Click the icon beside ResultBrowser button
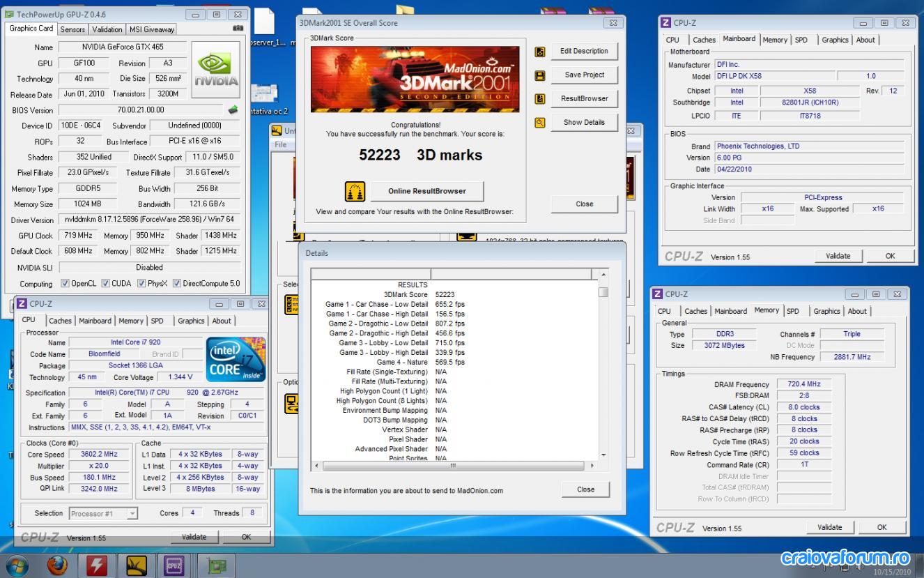The image size is (924, 578). point(539,99)
